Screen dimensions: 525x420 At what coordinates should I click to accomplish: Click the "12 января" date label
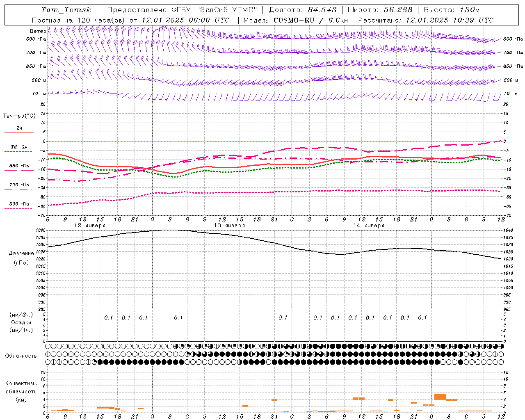[90, 226]
